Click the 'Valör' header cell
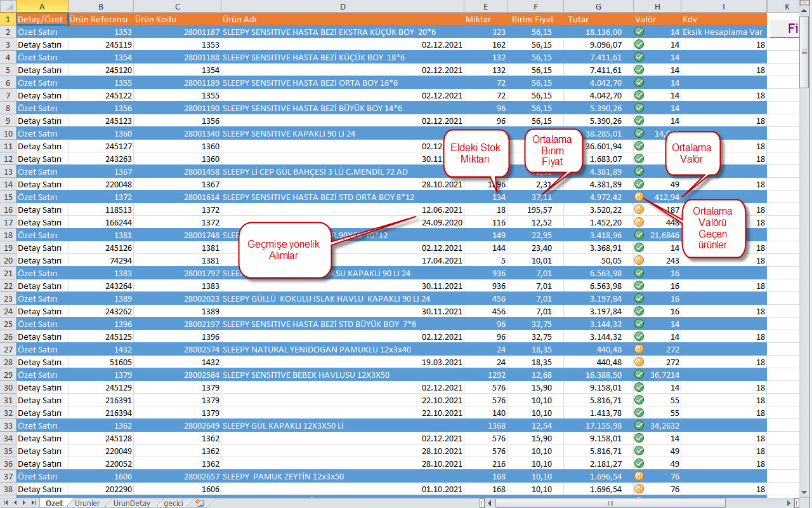The height and width of the screenshot is (508, 812). [x=657, y=19]
